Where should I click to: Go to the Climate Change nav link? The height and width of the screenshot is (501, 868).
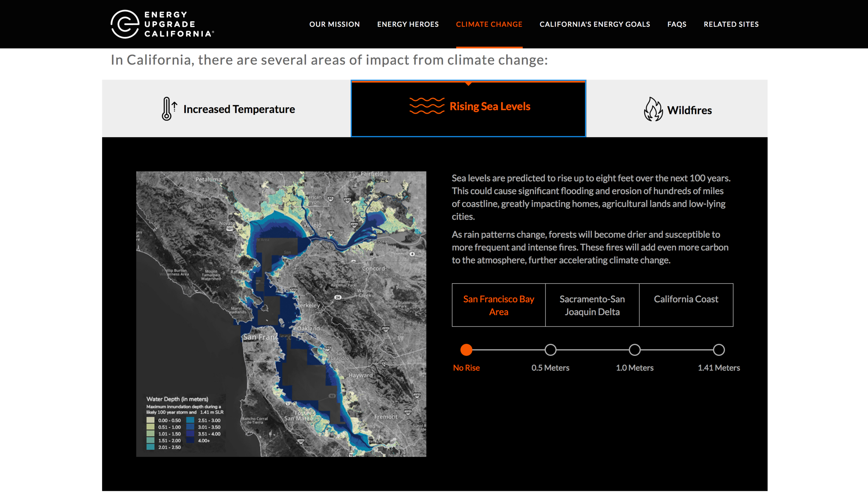[489, 24]
